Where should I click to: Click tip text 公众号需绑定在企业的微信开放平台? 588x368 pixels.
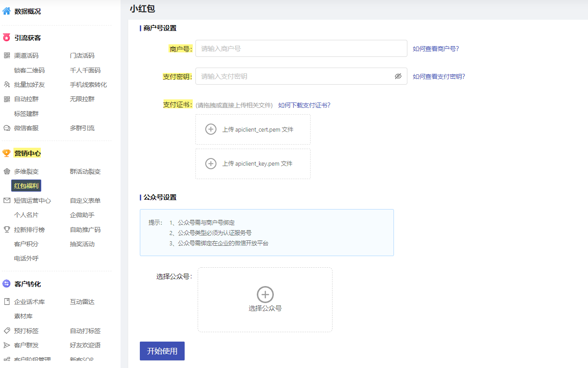223,243
